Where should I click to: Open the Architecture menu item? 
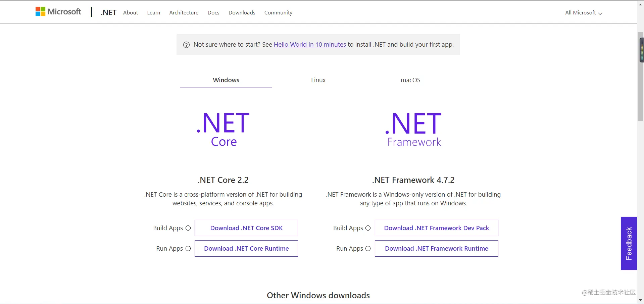point(184,12)
